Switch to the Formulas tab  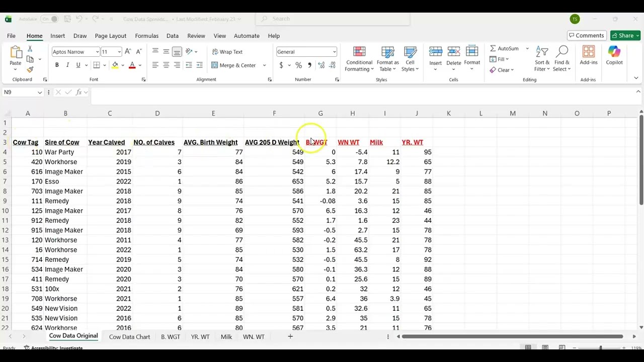click(x=146, y=36)
